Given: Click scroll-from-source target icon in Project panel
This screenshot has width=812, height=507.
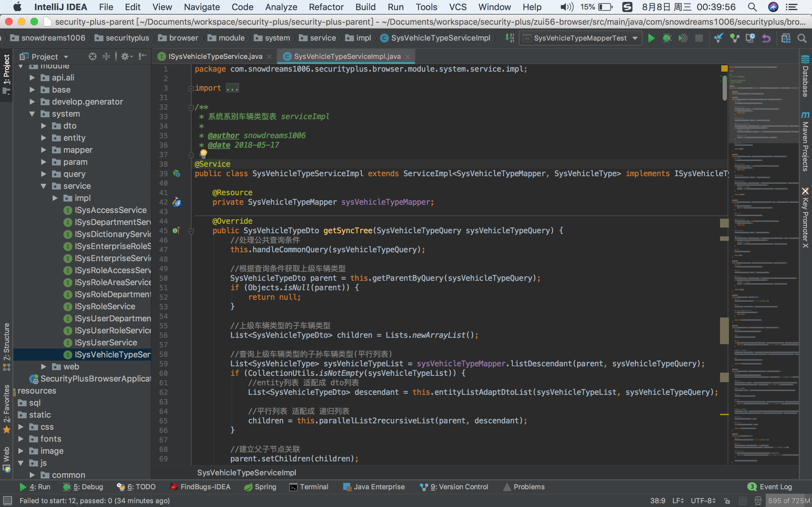Looking at the screenshot, I should click(x=93, y=56).
